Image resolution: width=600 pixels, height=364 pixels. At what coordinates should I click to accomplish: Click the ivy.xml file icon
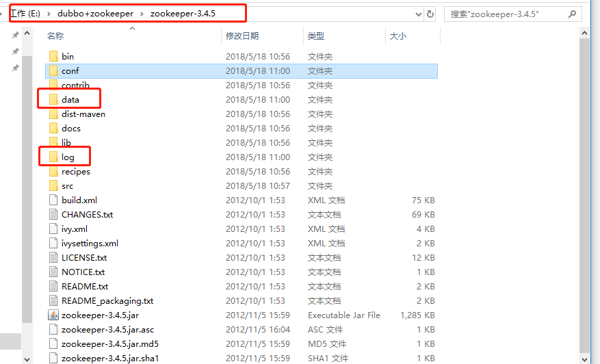point(53,229)
